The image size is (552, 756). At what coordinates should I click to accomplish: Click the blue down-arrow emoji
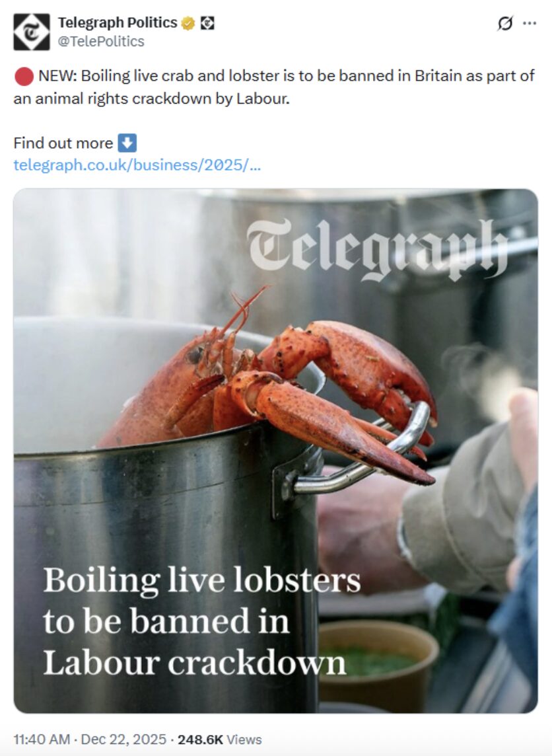[127, 143]
